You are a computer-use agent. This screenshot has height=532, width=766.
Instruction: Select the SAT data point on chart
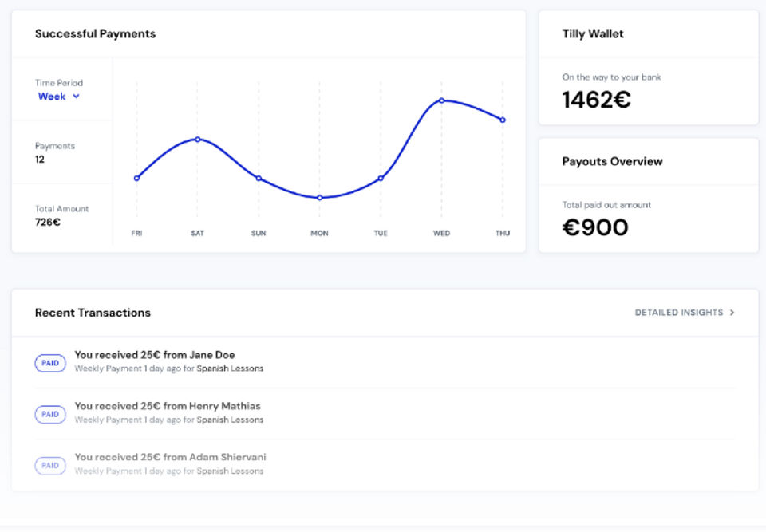coord(197,140)
